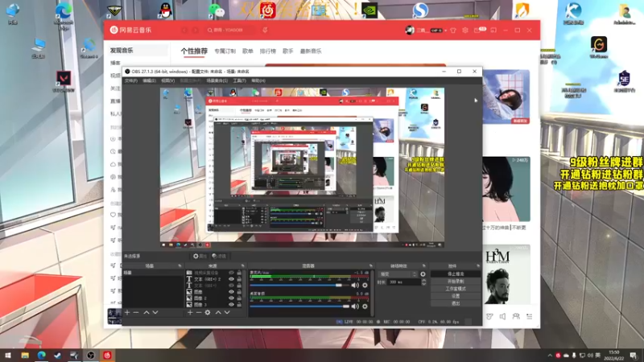This screenshot has height=362, width=644.
Task: Hide the 图像 2 source
Action: pyautogui.click(x=231, y=298)
